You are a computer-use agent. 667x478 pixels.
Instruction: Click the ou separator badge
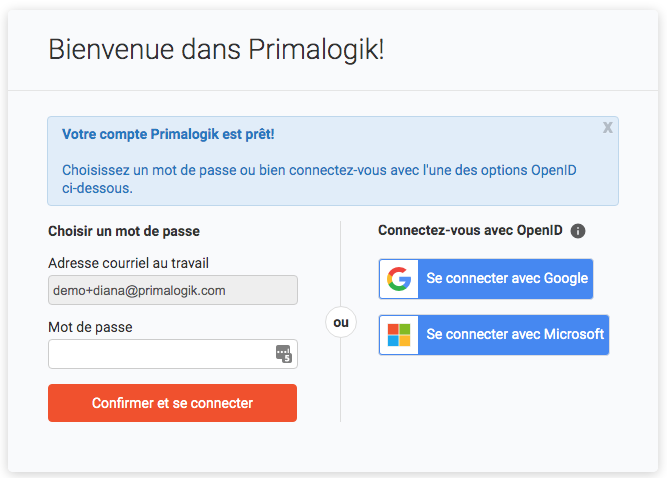coord(341,322)
